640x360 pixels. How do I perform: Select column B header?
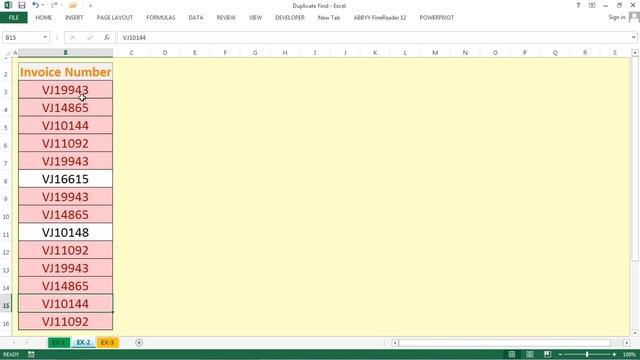pyautogui.click(x=65, y=53)
